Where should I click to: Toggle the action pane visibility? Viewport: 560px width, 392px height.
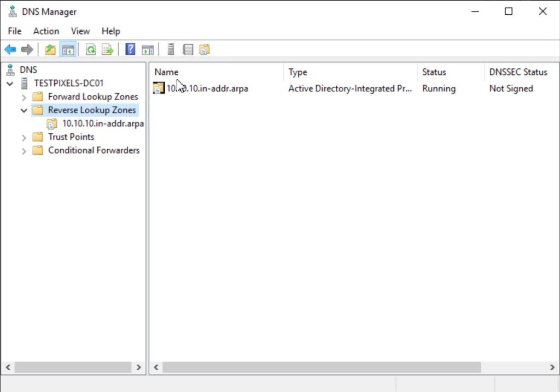[x=148, y=49]
